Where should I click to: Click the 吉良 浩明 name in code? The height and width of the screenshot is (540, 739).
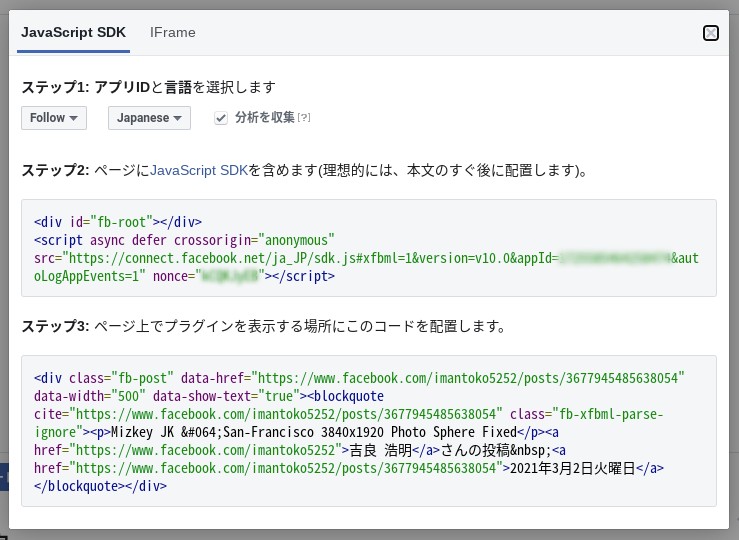coord(381,450)
